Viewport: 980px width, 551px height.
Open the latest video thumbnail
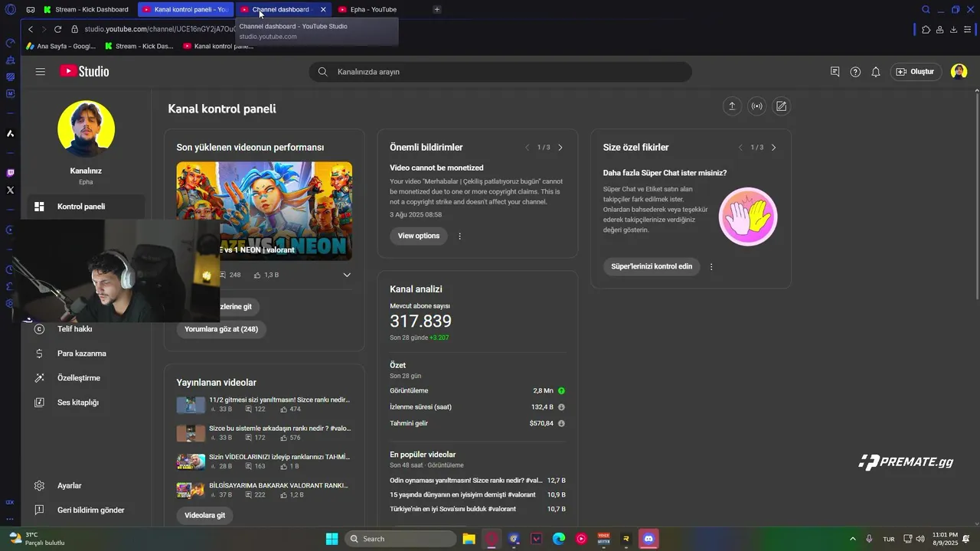264,210
